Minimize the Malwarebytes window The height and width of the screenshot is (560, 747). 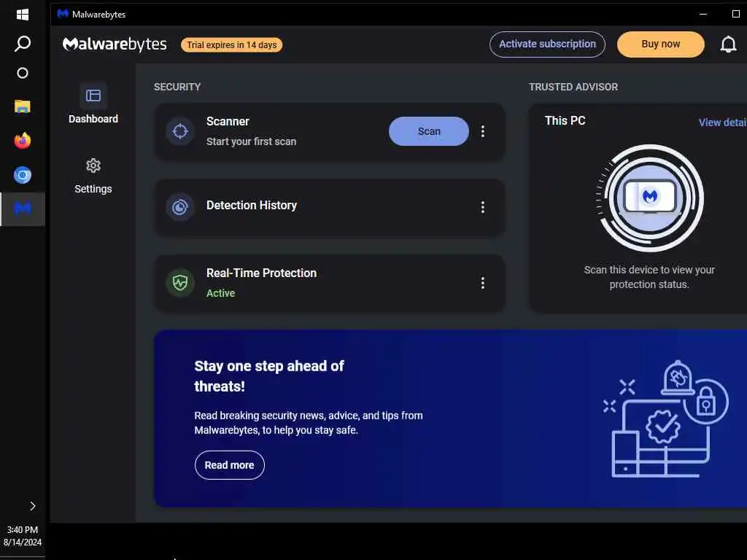tap(703, 14)
